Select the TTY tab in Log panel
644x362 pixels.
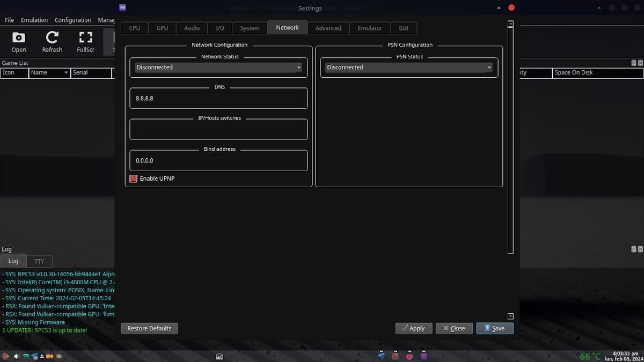click(x=39, y=261)
